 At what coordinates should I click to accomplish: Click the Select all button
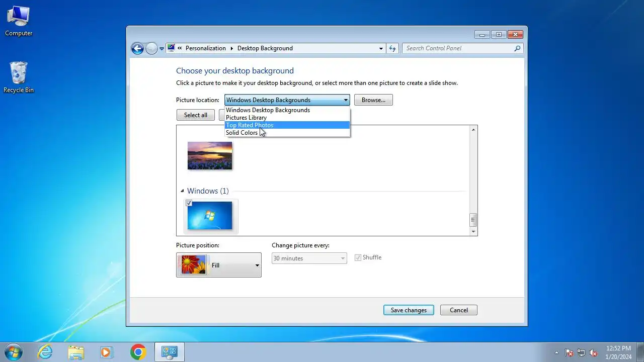pyautogui.click(x=196, y=115)
